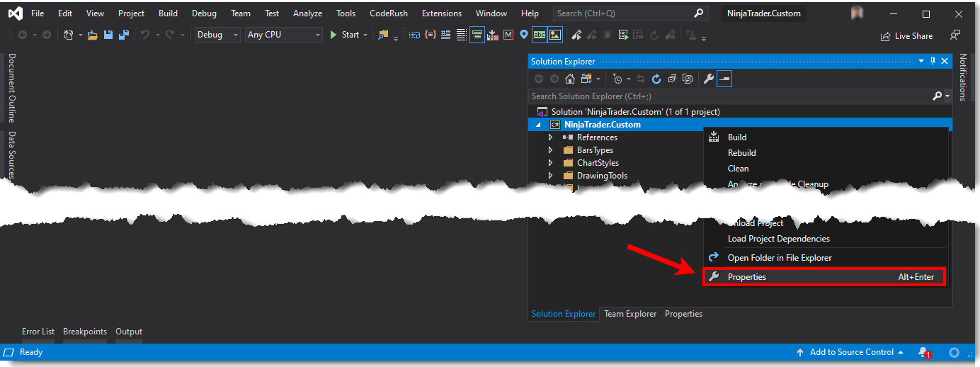980x367 pixels.
Task: Open the notifications bell in status bar
Action: pos(923,352)
